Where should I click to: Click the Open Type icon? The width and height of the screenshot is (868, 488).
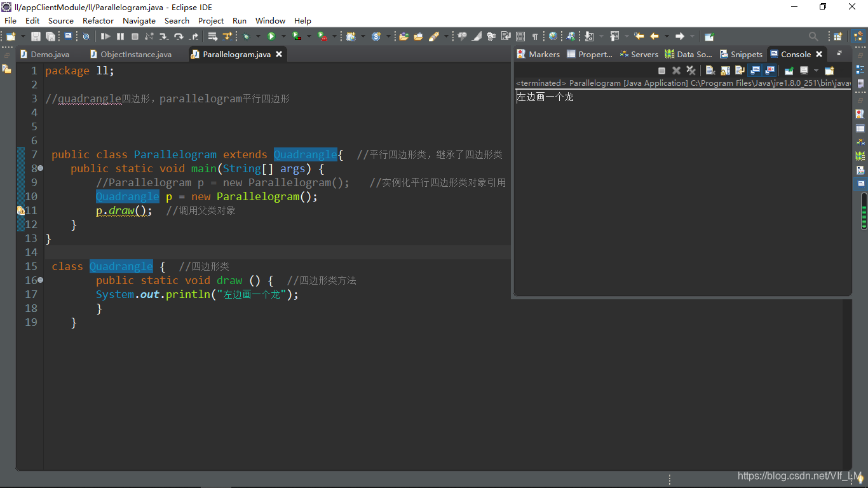pyautogui.click(x=403, y=36)
